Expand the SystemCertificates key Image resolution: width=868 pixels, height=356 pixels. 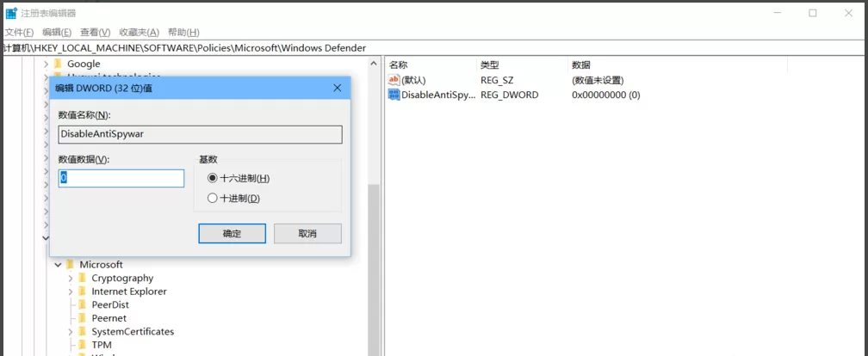[x=71, y=332]
